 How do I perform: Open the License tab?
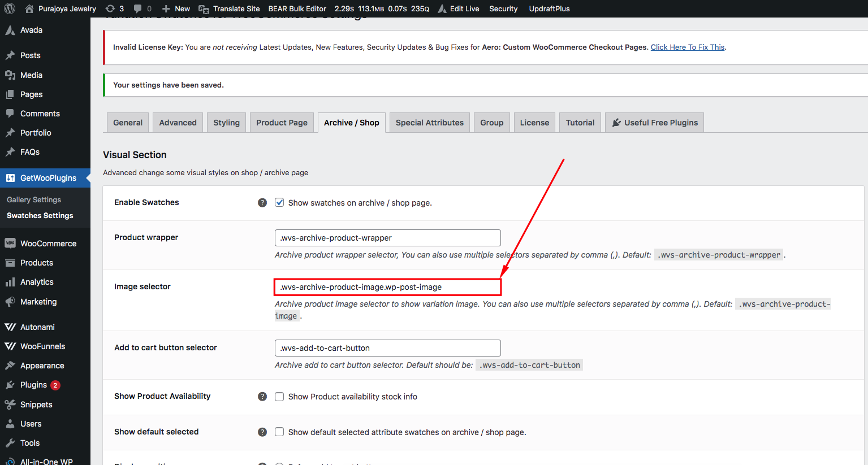point(534,123)
